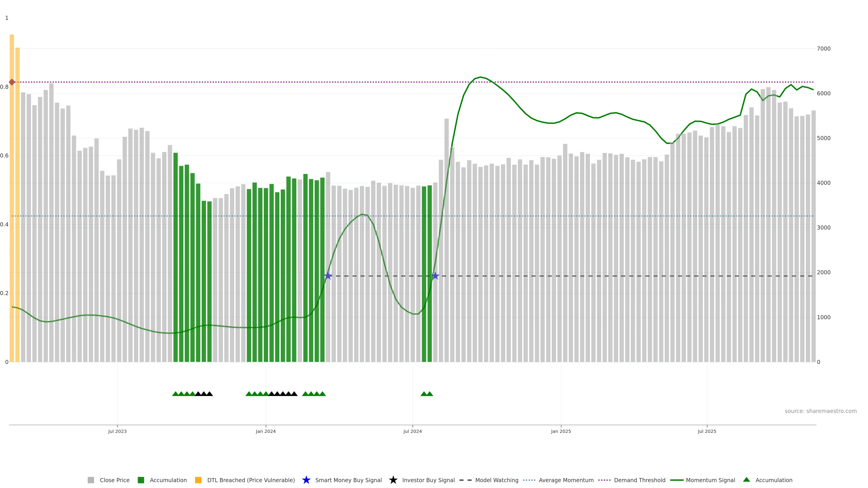This screenshot has width=868, height=488.
Task: Click the green Accumulation bar color swatch
Action: (141, 480)
